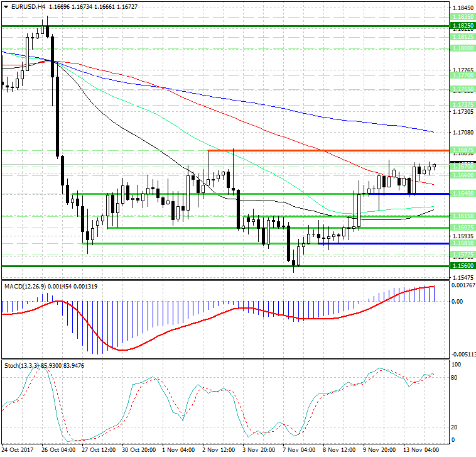Click the 1.16700 level label
The height and width of the screenshot is (457, 476).
tap(462, 166)
